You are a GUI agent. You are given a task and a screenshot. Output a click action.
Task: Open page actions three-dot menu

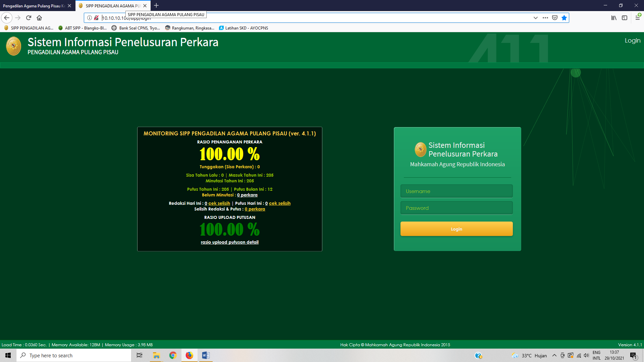[x=545, y=18]
